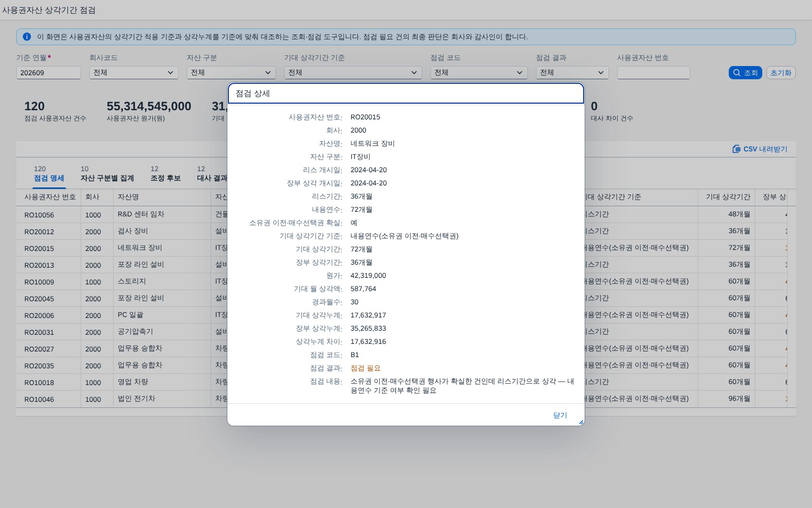The width and height of the screenshot is (812, 508).
Task: Click the 점검 필요 result in dialog
Action: point(365,368)
